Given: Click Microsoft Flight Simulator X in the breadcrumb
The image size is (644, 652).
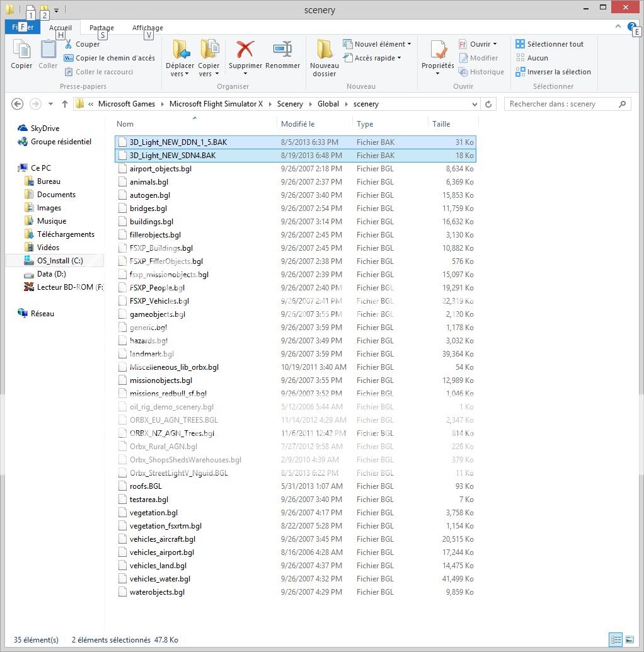Looking at the screenshot, I should point(216,104).
